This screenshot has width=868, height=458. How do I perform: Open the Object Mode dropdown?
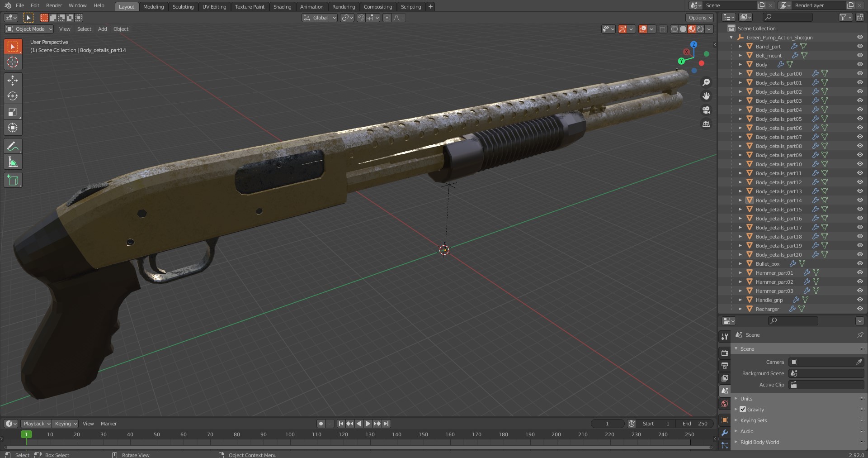pos(29,29)
